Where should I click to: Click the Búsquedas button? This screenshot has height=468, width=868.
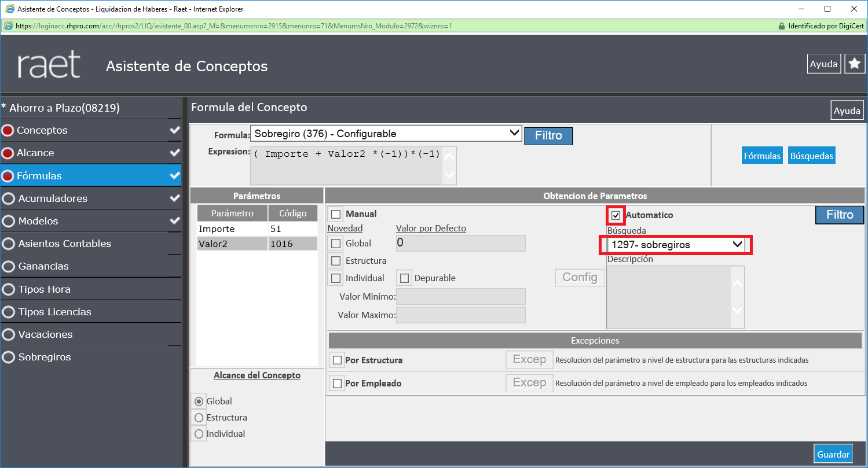[811, 156]
